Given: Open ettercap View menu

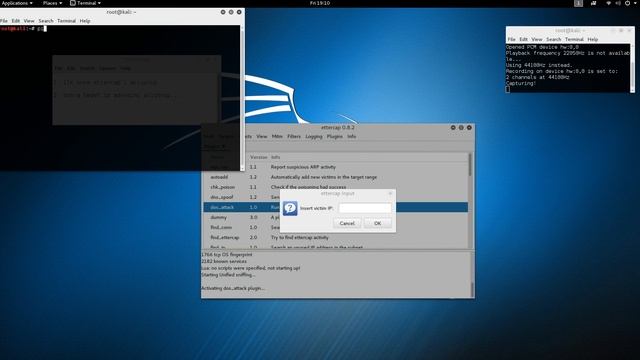Looking at the screenshot, I should click(262, 136).
